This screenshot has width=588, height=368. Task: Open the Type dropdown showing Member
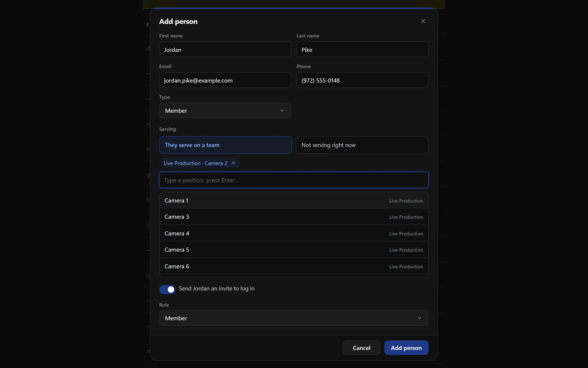point(225,110)
